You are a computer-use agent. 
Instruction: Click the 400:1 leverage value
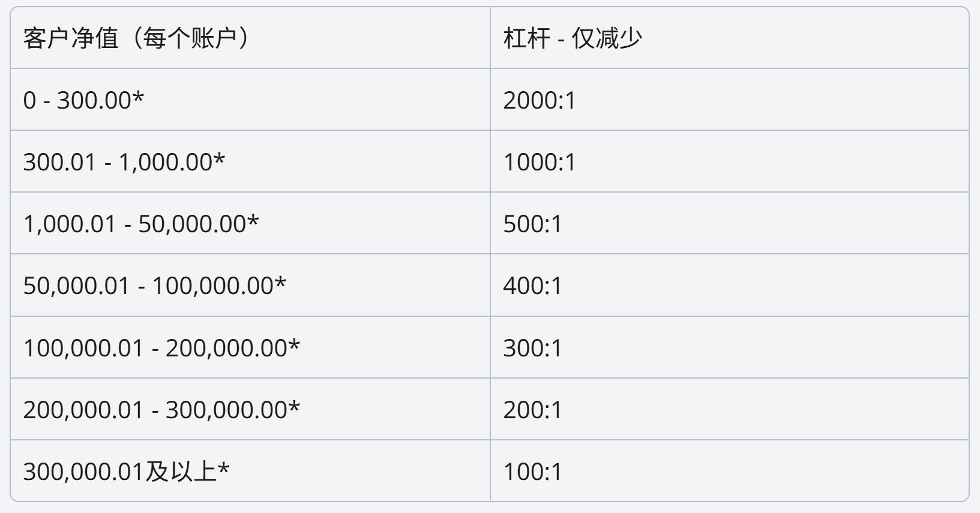pos(532,286)
